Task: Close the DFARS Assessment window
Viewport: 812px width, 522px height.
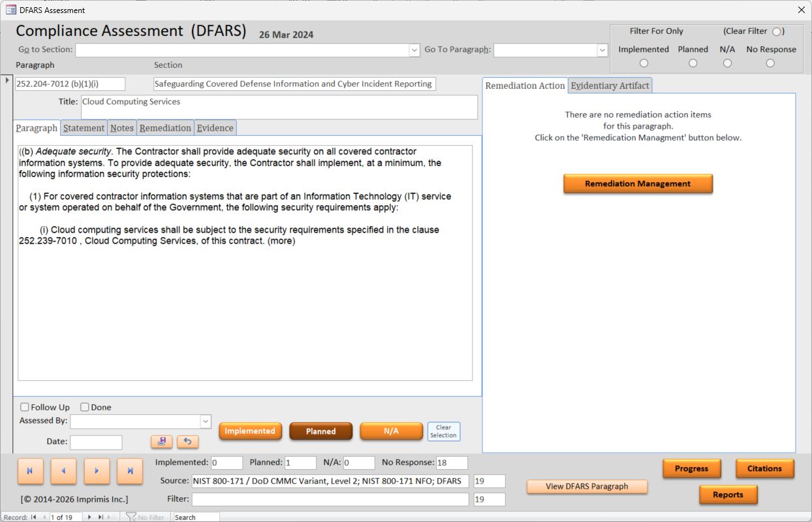Action: 802,10
